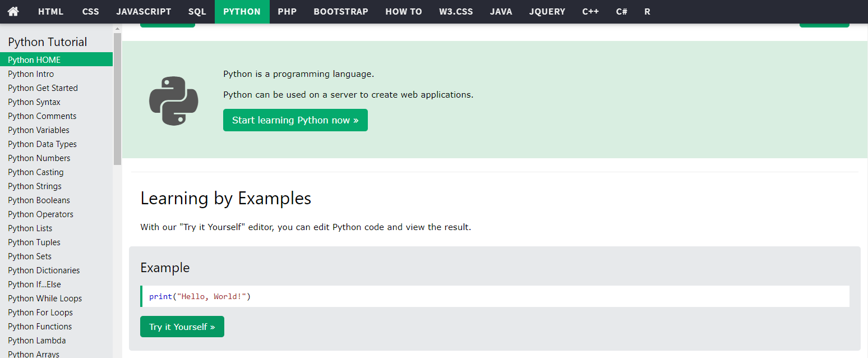Open the HTML tutorial tab

pyautogui.click(x=51, y=11)
